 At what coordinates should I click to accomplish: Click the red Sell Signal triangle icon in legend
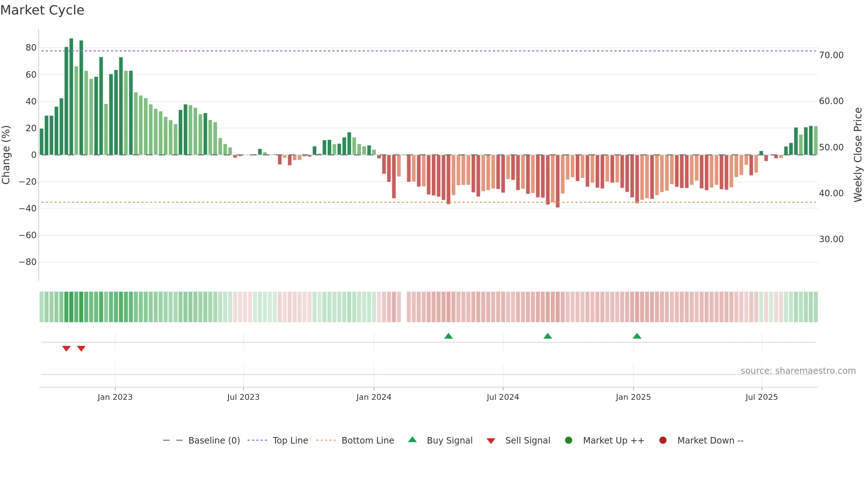point(491,441)
